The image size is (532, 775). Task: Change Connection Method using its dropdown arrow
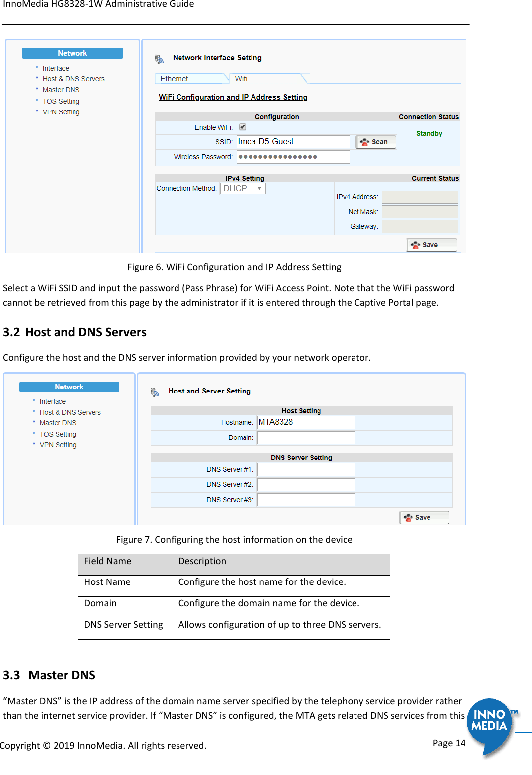[259, 188]
